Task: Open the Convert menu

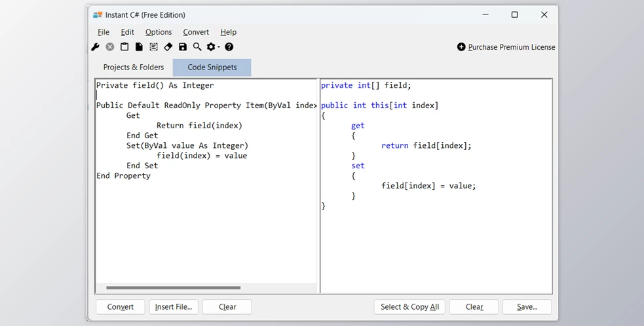Action: 196,32
